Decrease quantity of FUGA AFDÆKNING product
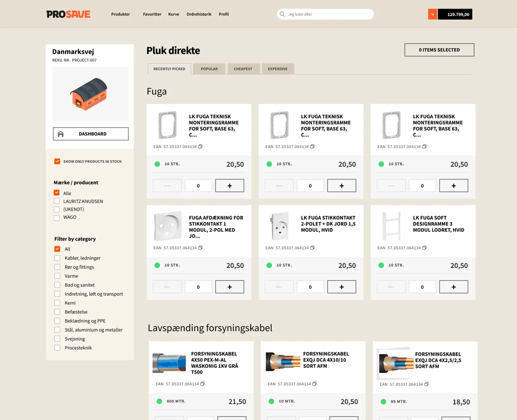 tap(167, 287)
